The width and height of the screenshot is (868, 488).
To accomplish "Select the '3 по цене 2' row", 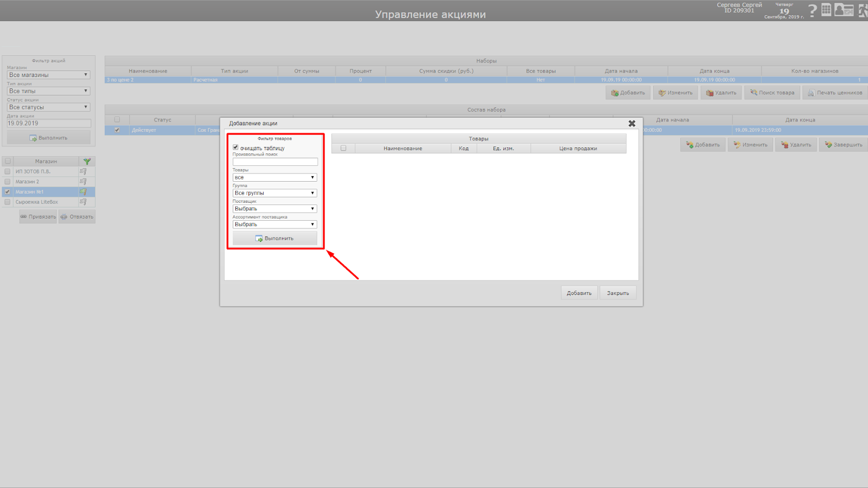I will coord(486,80).
